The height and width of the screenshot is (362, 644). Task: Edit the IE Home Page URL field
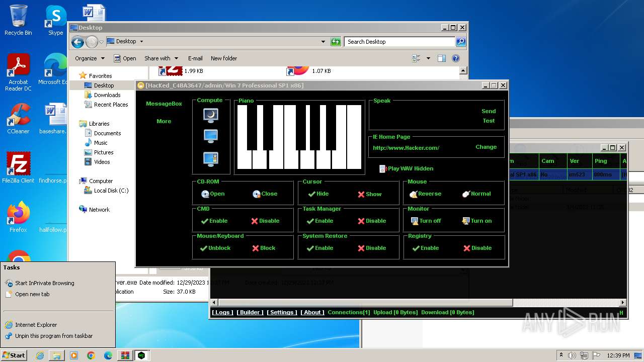click(421, 148)
